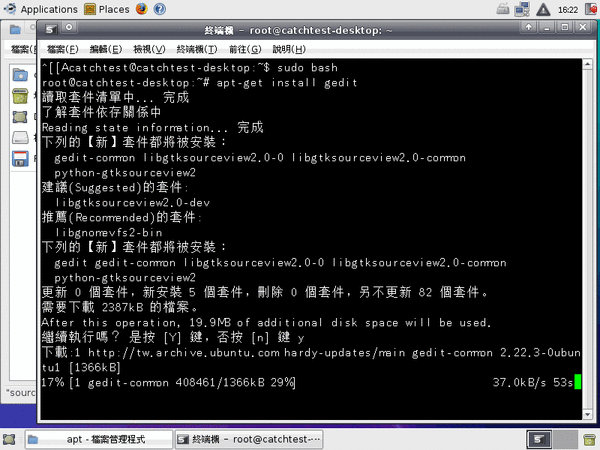The width and height of the screenshot is (600, 450).
Task: Click the desktop icon in file manager sidebar
Action: click(x=20, y=117)
